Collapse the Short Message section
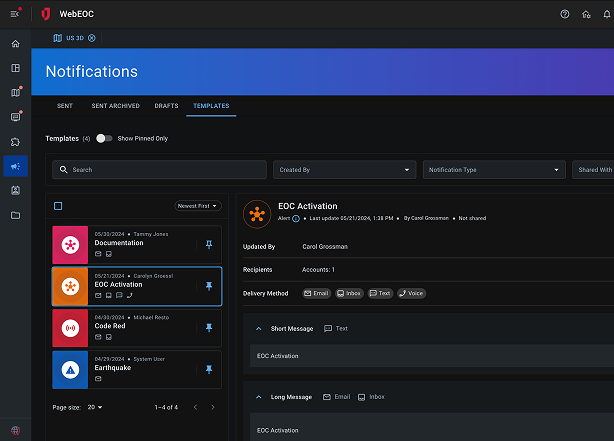614x441 pixels. tap(259, 328)
